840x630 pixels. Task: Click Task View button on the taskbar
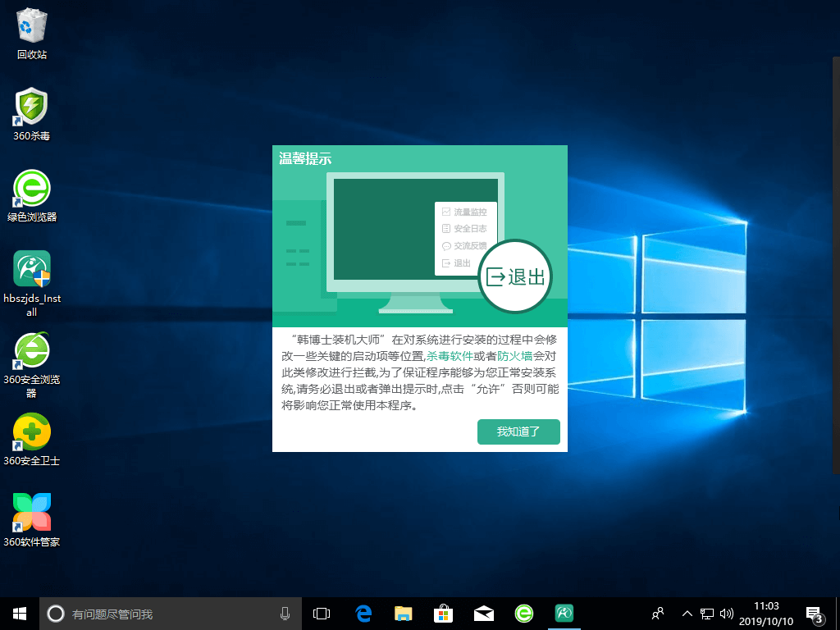pos(321,613)
